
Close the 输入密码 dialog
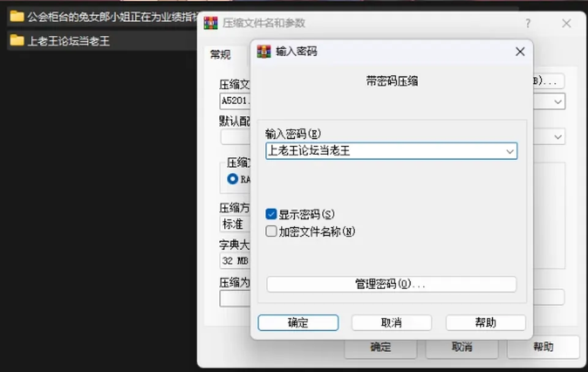click(x=520, y=51)
